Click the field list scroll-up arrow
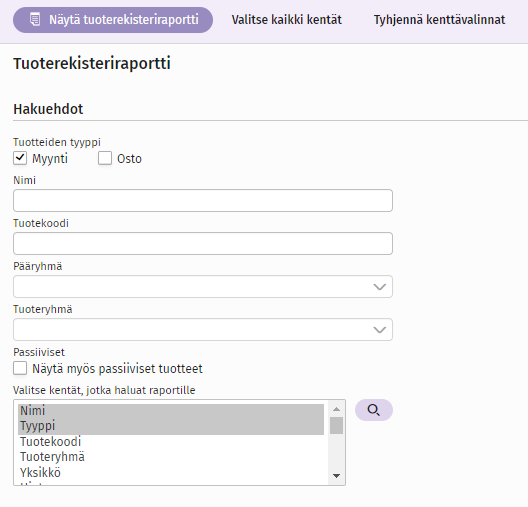This screenshot has width=528, height=507. coord(336,409)
